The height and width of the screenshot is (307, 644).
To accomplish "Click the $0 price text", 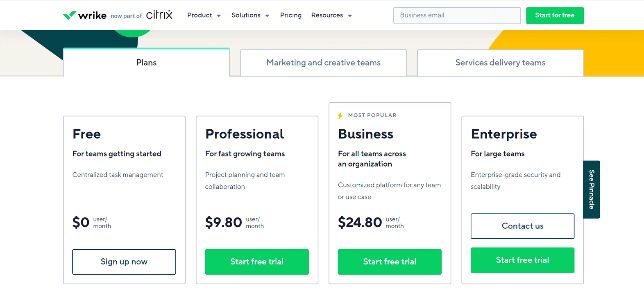I will tap(81, 222).
